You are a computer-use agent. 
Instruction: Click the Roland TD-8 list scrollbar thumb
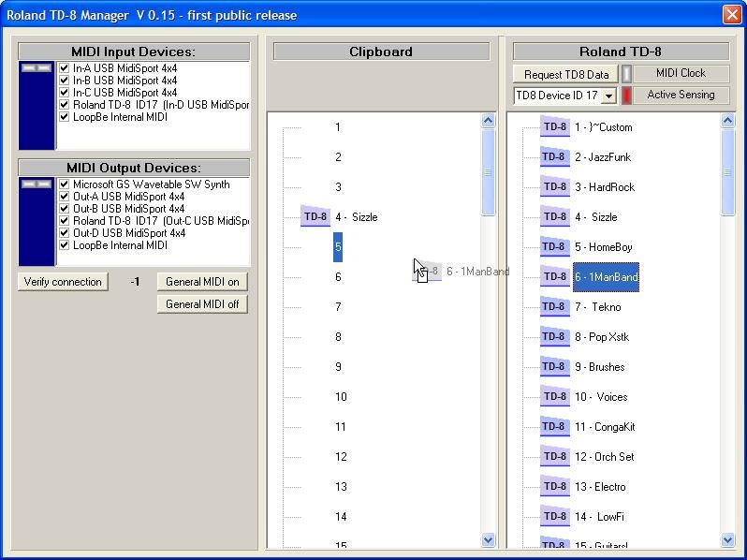727,172
